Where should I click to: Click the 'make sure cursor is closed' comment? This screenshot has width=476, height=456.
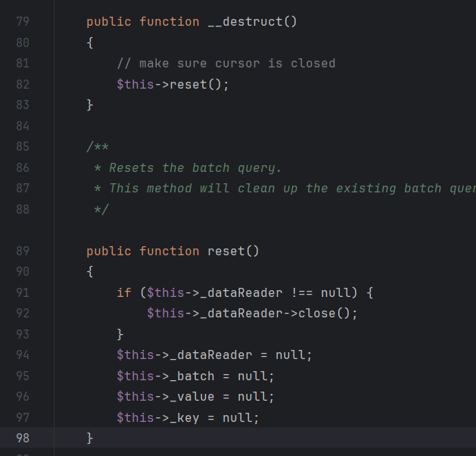point(226,64)
